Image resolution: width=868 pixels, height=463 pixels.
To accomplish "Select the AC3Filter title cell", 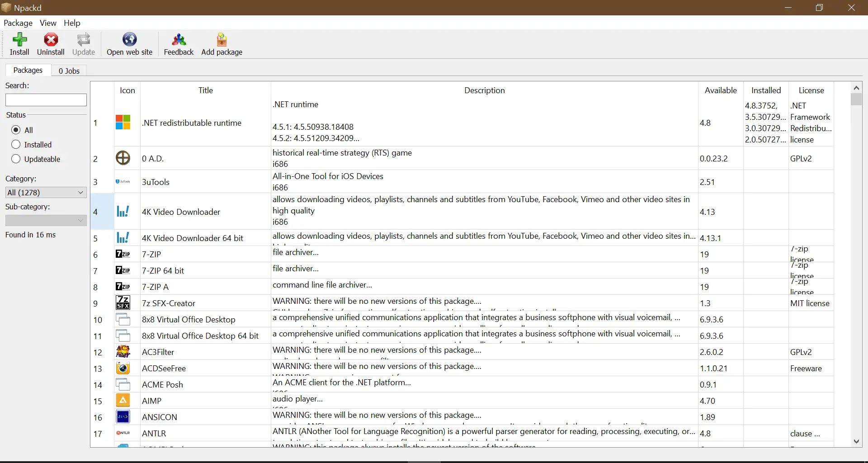I will click(x=206, y=352).
